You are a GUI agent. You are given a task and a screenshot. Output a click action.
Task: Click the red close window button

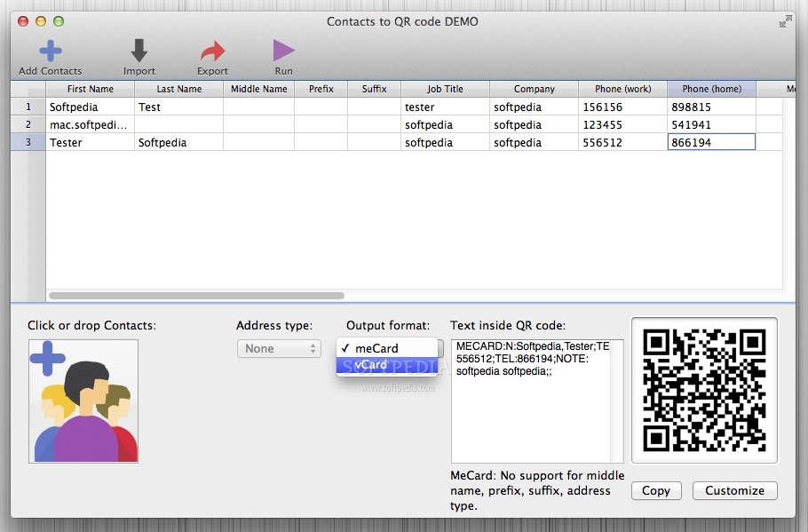click(x=23, y=21)
